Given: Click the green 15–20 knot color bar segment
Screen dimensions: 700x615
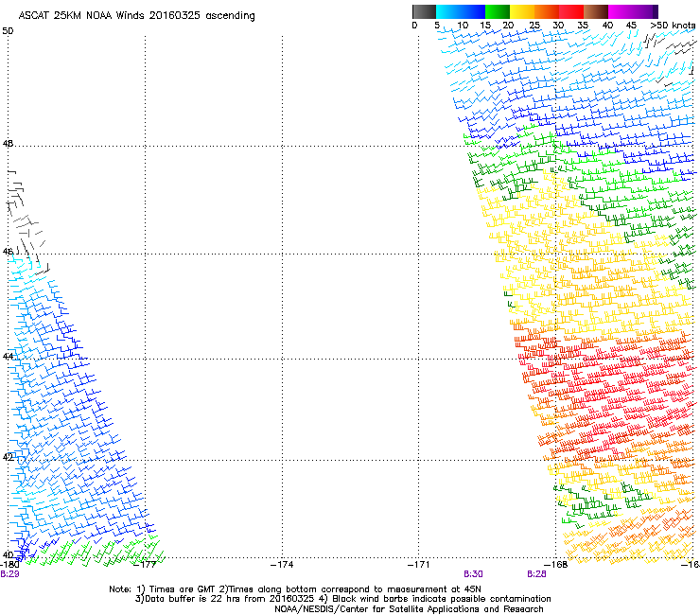Looking at the screenshot, I should click(x=498, y=11).
